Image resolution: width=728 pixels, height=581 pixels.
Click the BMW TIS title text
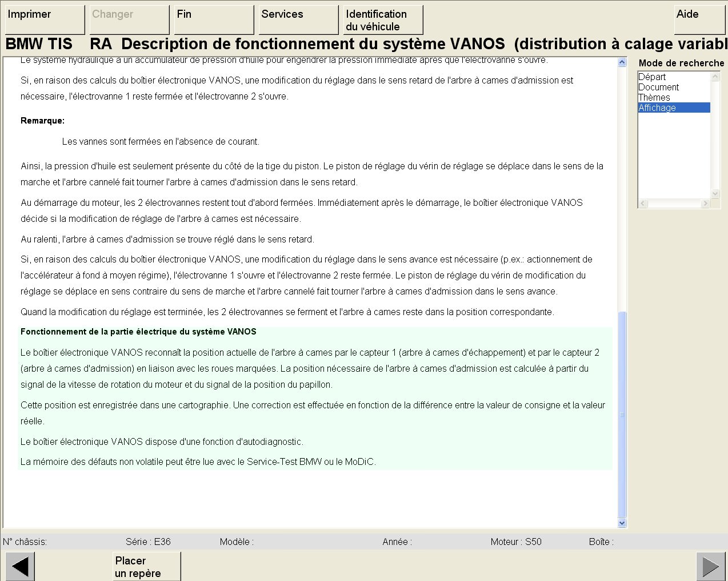pos(39,44)
